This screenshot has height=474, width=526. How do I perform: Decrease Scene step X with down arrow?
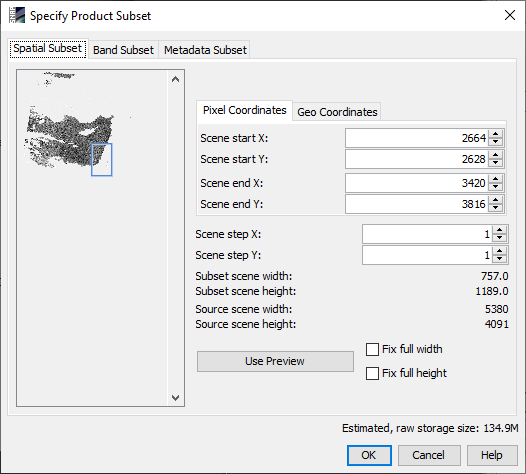pos(500,239)
